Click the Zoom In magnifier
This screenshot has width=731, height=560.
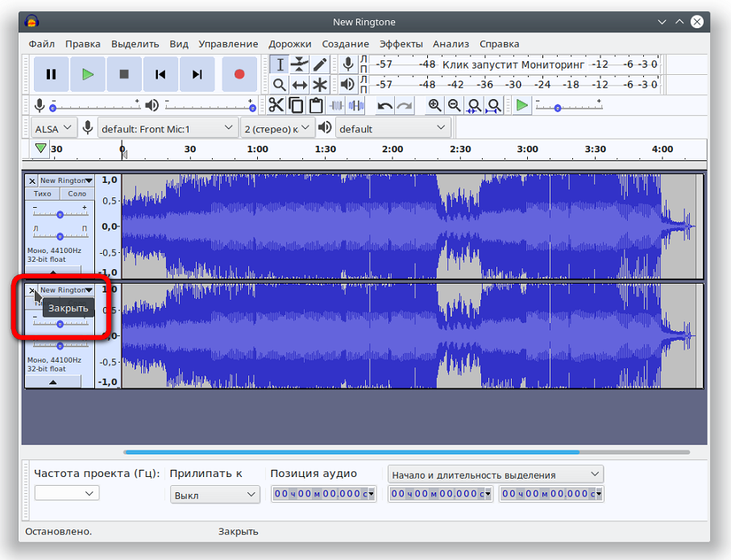click(434, 106)
